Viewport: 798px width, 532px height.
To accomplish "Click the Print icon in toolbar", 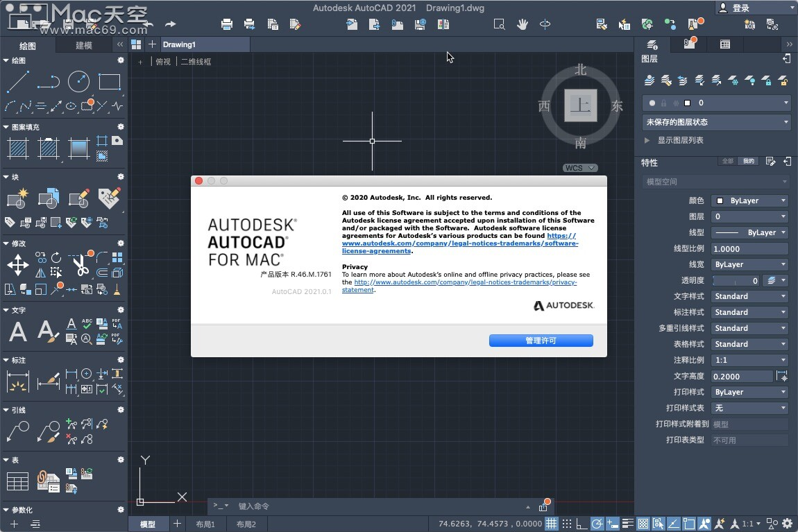I will [227, 24].
